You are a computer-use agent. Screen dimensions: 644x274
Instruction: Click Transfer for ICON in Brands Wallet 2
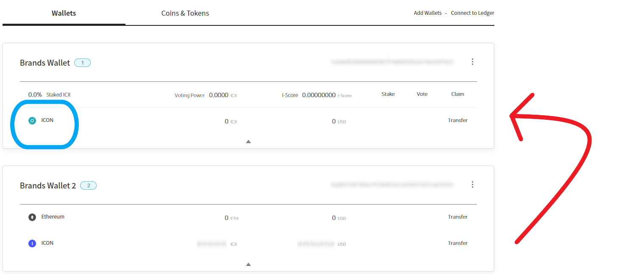click(x=458, y=243)
